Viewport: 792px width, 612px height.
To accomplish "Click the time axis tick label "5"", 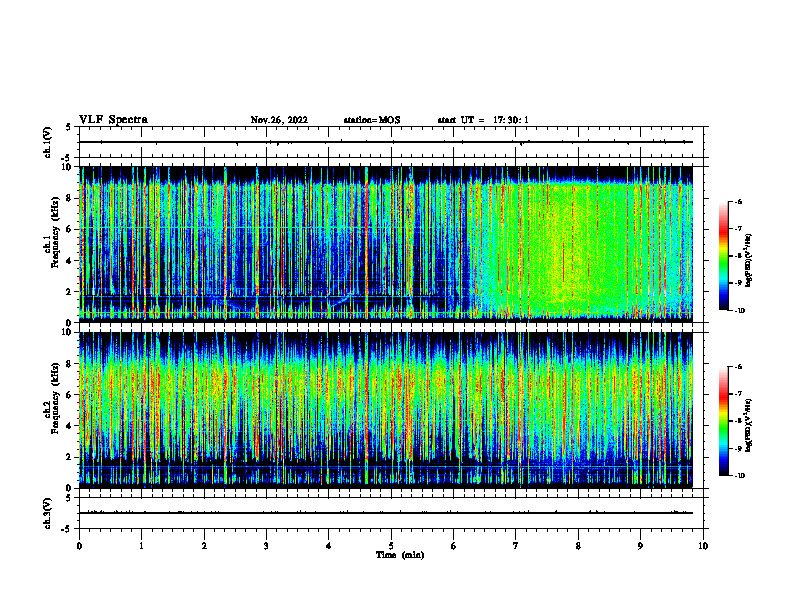I will coord(391,546).
